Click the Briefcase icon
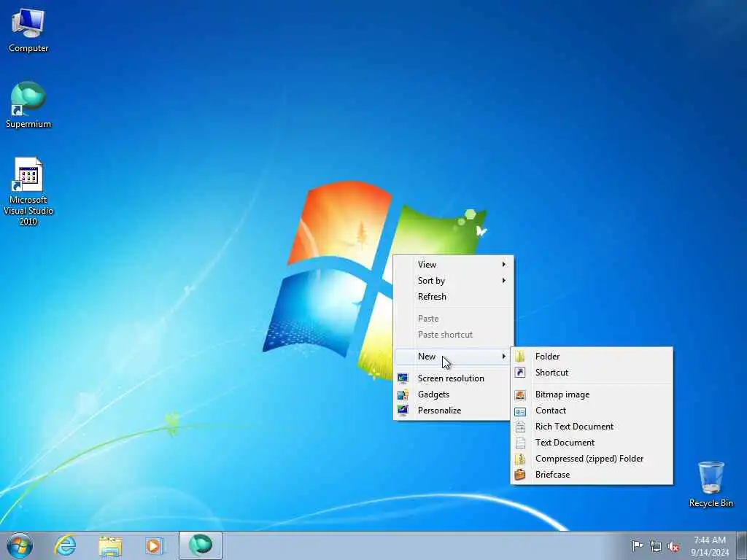This screenshot has width=747, height=560. [520, 475]
